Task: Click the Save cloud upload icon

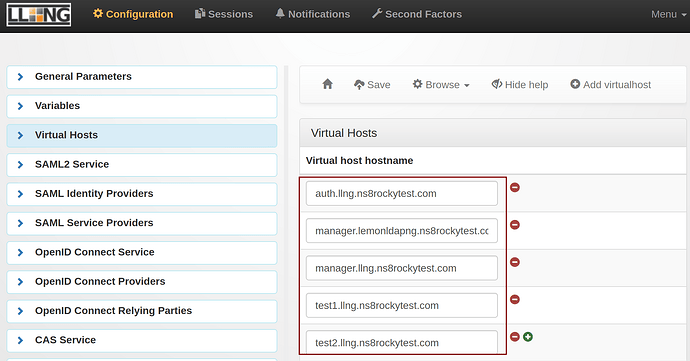Action: coord(359,85)
